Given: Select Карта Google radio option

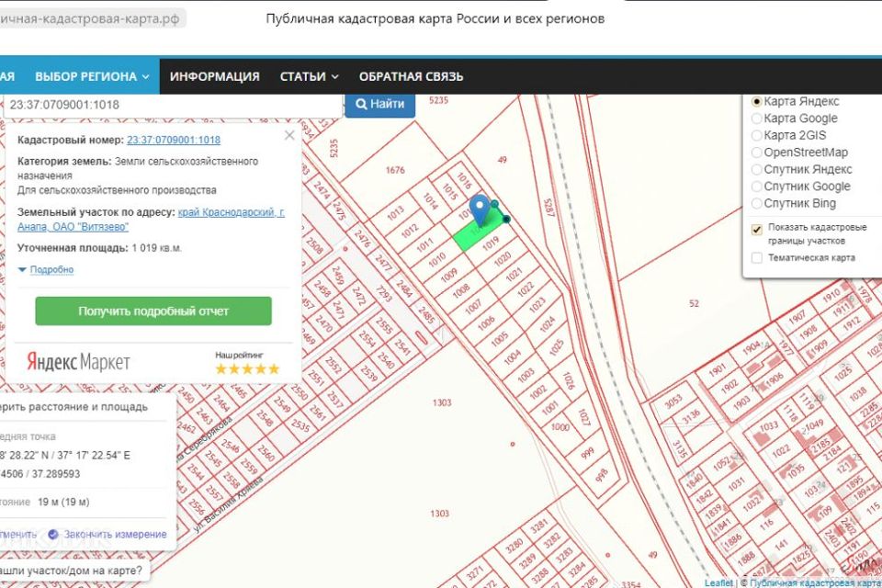Looking at the screenshot, I should (757, 119).
